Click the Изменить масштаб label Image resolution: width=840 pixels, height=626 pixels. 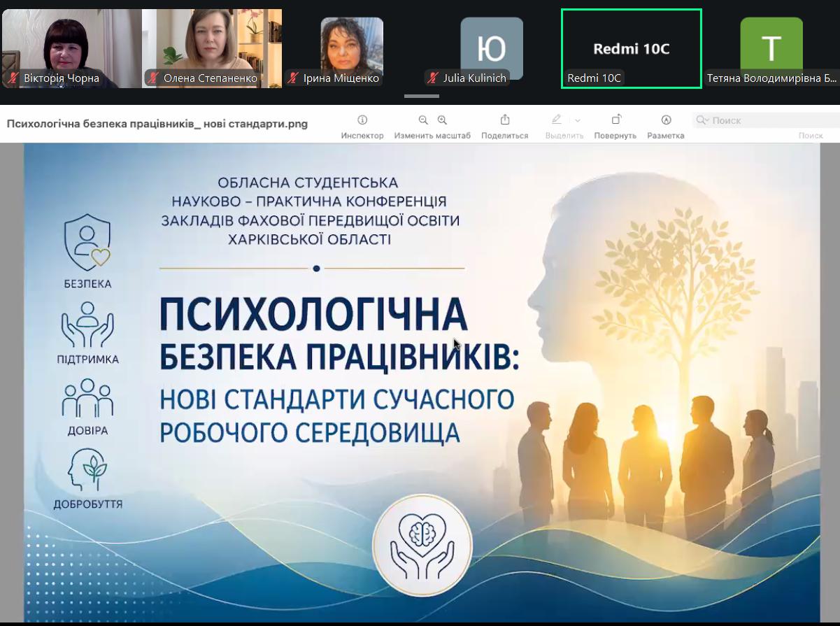tap(432, 136)
